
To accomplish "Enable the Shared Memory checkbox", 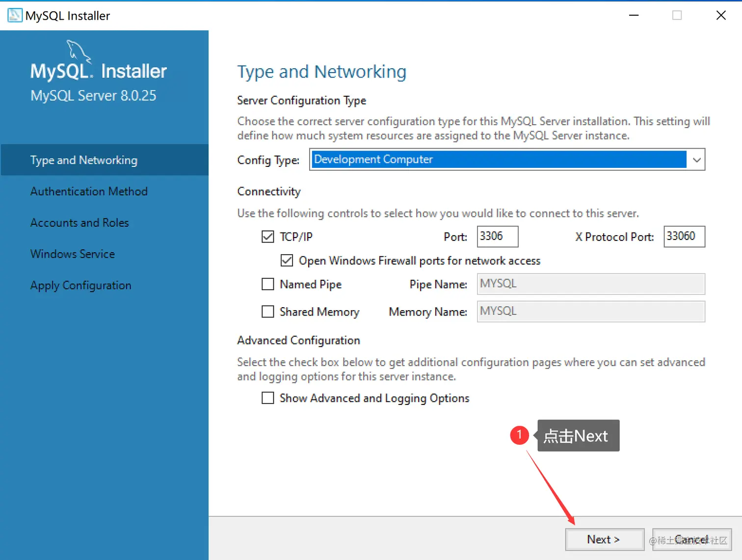I will [267, 312].
